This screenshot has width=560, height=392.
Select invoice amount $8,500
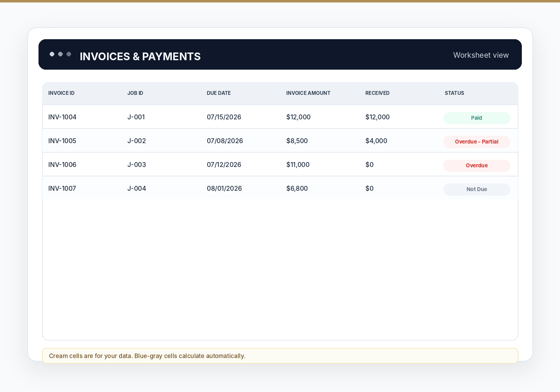pyautogui.click(x=297, y=141)
